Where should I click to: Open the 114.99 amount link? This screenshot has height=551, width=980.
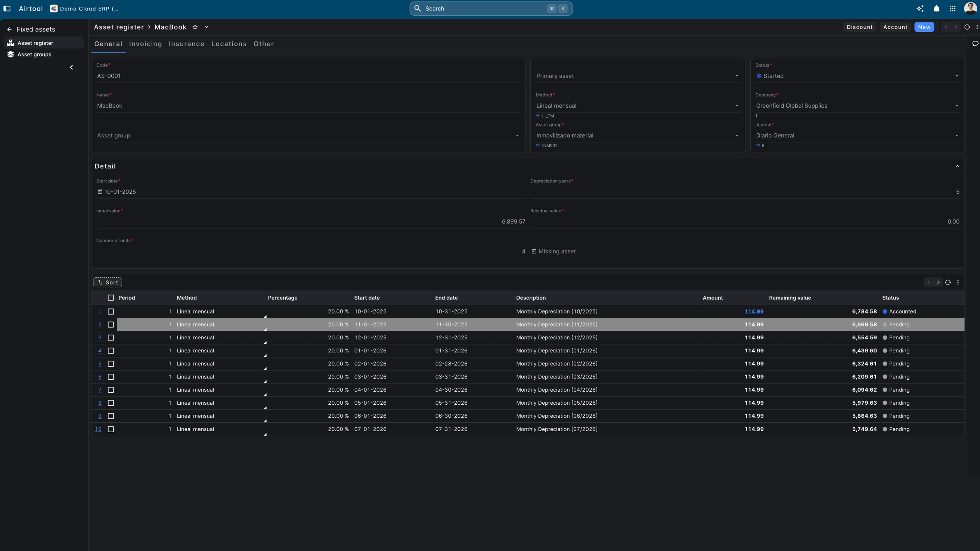coord(754,311)
